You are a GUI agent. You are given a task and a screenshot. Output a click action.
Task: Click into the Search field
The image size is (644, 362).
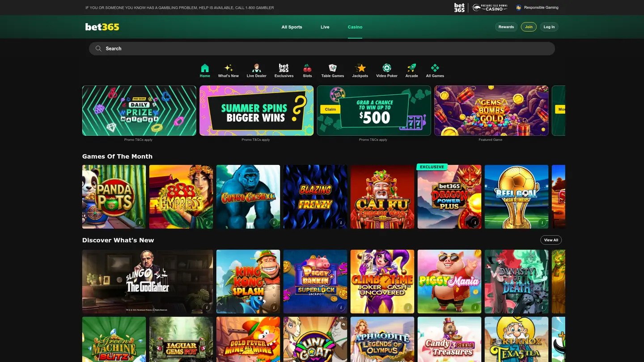pyautogui.click(x=322, y=49)
